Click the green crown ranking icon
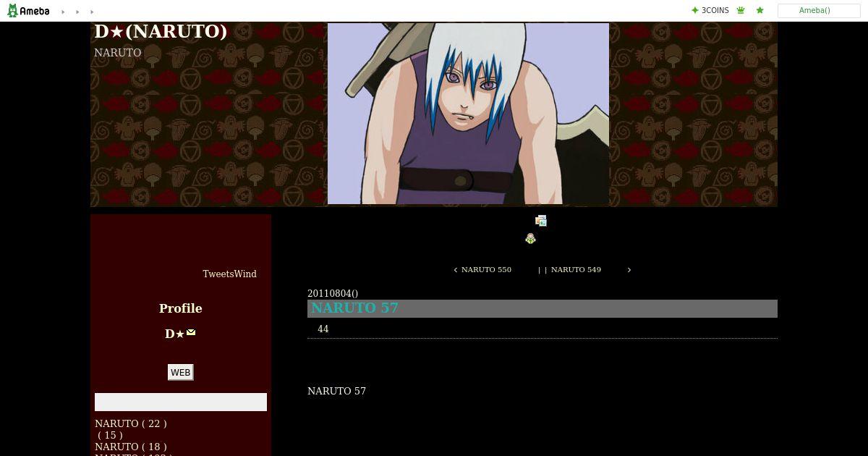The width and height of the screenshot is (868, 456). pyautogui.click(x=741, y=11)
